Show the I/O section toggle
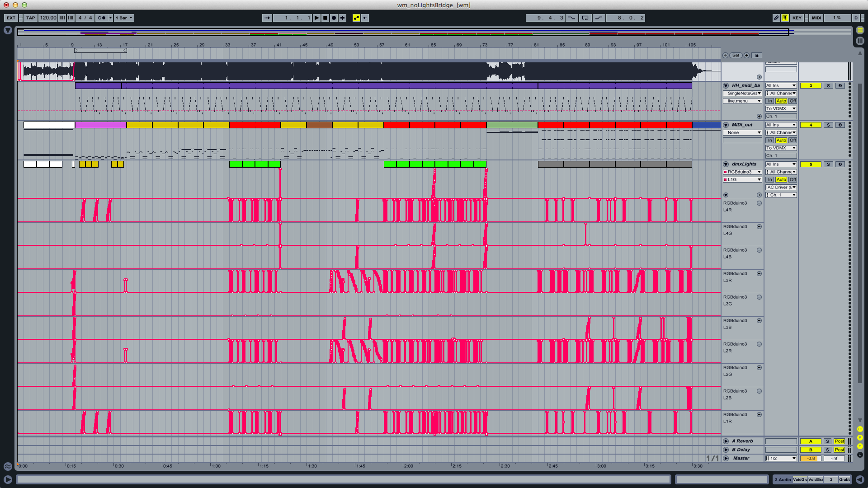Image resolution: width=868 pixels, height=488 pixels. (x=860, y=429)
